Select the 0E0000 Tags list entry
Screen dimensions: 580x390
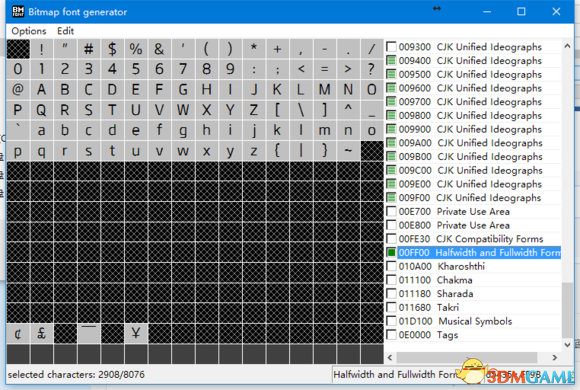(x=428, y=335)
